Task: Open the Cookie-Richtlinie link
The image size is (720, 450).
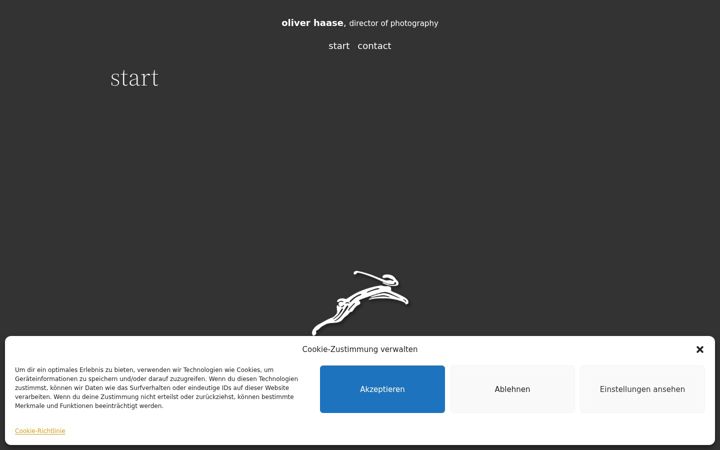Action: pos(40,431)
